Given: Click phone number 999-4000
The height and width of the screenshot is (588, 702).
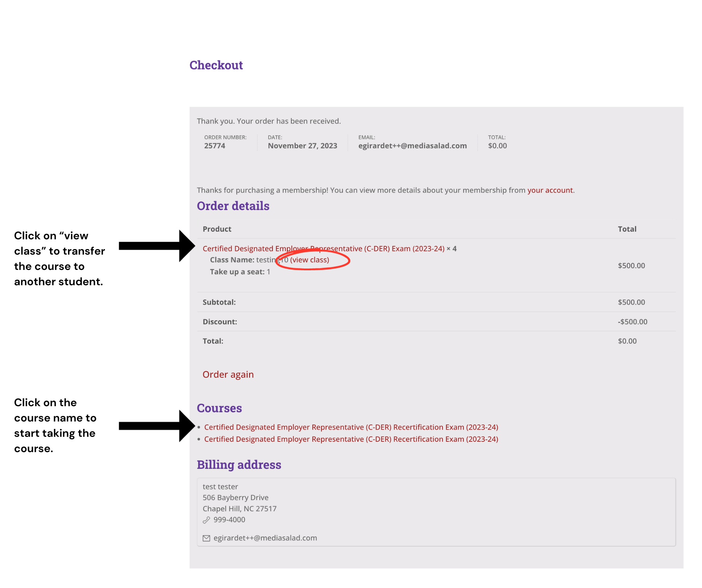Looking at the screenshot, I should [229, 520].
